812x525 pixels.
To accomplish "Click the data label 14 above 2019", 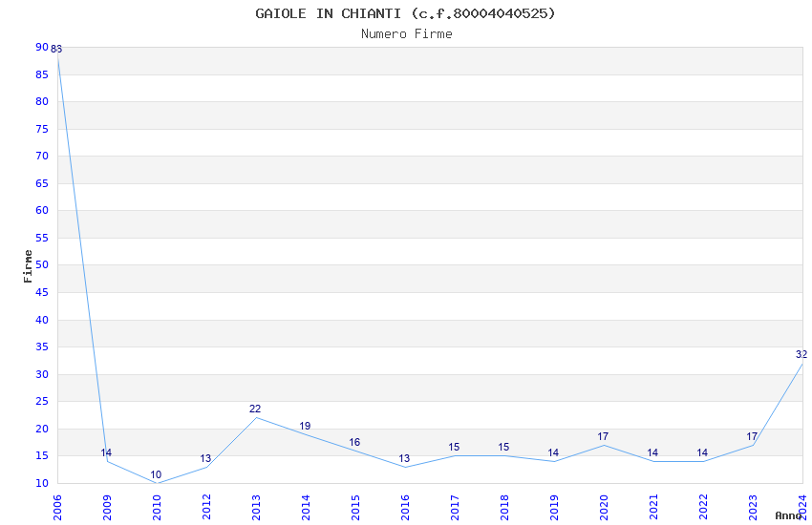I will 553,452.
